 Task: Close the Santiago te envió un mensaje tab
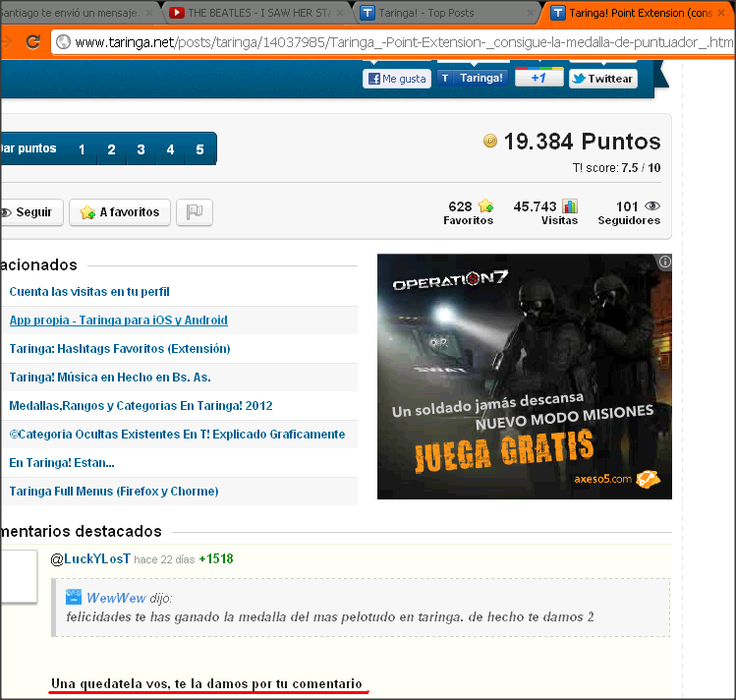tap(148, 13)
